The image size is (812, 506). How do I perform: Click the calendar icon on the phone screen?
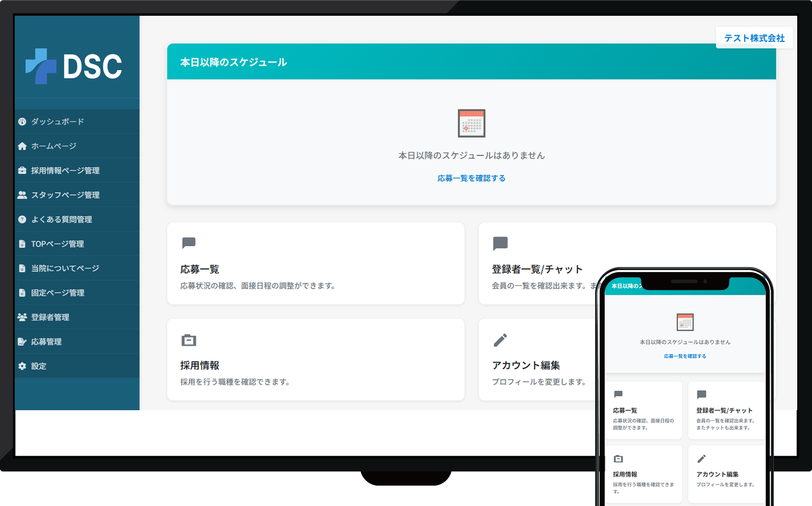(x=685, y=322)
